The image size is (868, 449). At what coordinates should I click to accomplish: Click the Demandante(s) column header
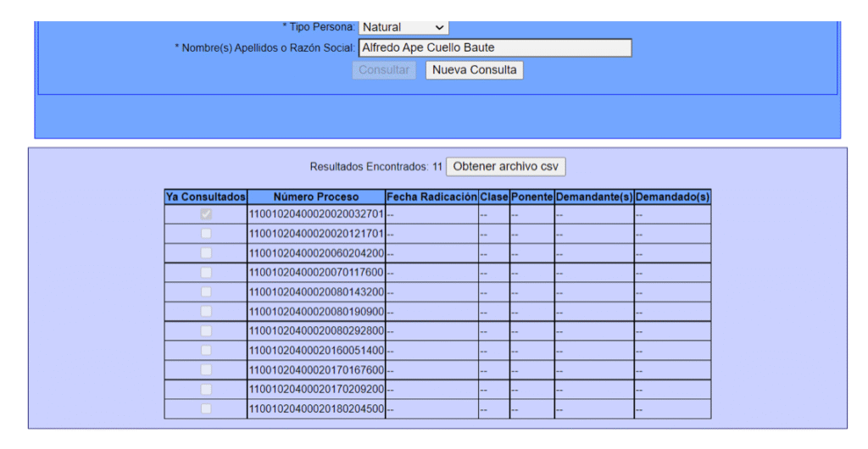tap(594, 197)
